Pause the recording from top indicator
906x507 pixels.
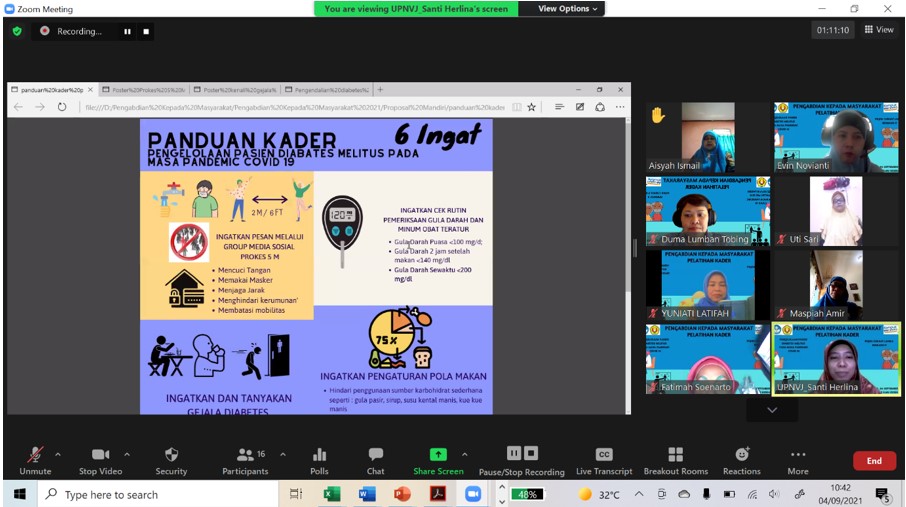[127, 31]
